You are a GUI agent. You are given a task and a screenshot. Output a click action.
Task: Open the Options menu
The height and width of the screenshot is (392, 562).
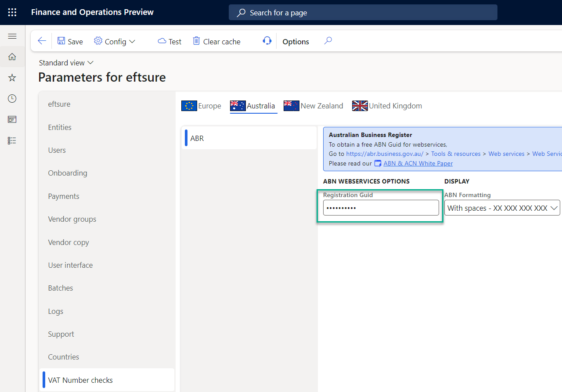(295, 42)
